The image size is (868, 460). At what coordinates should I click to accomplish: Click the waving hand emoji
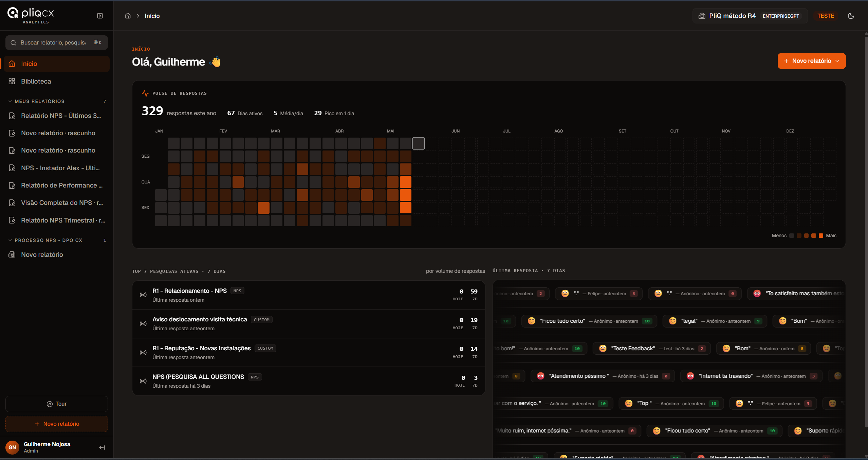pyautogui.click(x=216, y=62)
